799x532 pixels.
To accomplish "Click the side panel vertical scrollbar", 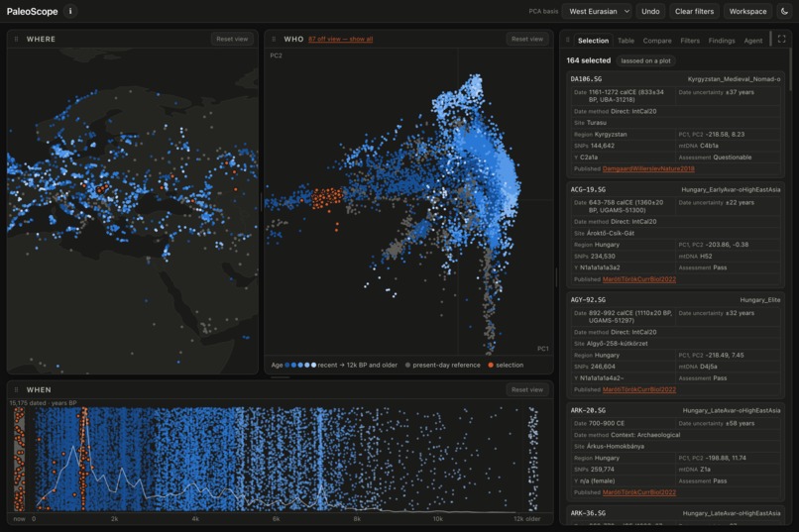I will [x=790, y=69].
